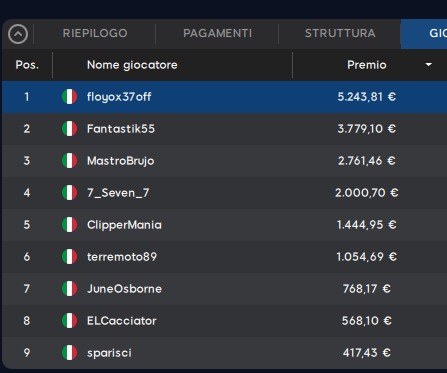Collapse panel with the circled up-chevron icon
This screenshot has height=373, width=447.
point(18,34)
